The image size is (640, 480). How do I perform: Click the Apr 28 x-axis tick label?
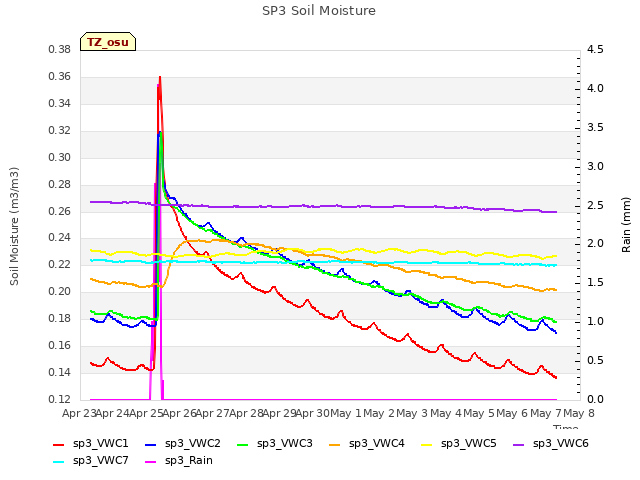(246, 413)
